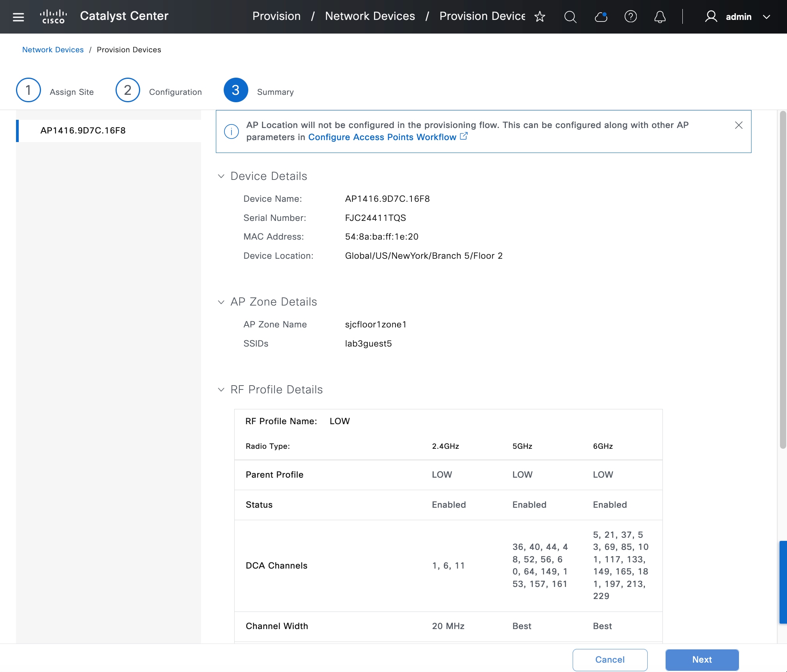This screenshot has height=672, width=787.
Task: Dismiss the AP Location info banner
Action: [739, 125]
